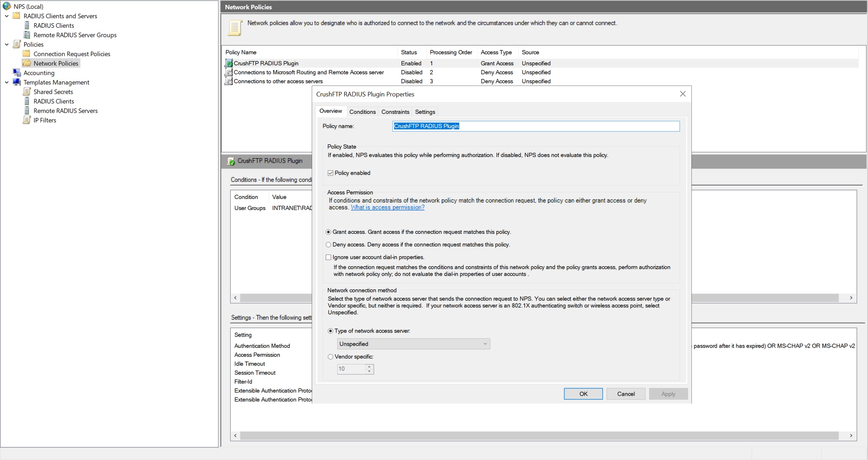
Task: Click the Conditions pane horizontal scrollbar right arrow
Action: coord(851,298)
